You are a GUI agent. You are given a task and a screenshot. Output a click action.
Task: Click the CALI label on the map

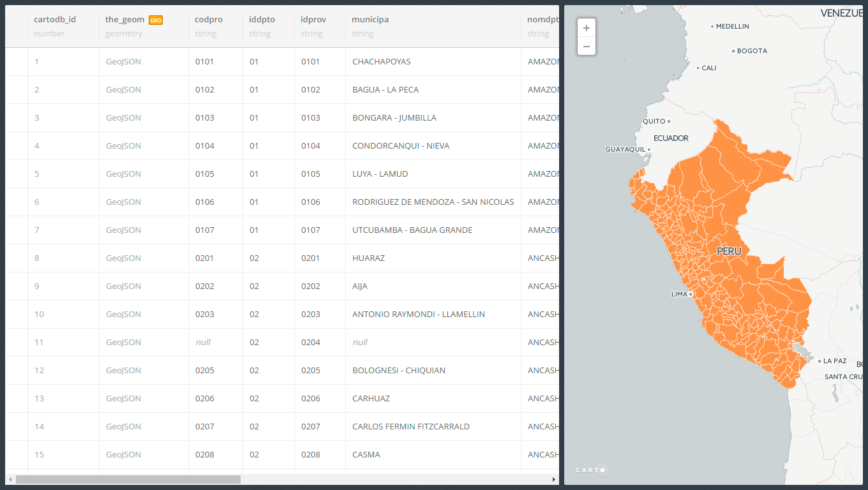pos(709,68)
